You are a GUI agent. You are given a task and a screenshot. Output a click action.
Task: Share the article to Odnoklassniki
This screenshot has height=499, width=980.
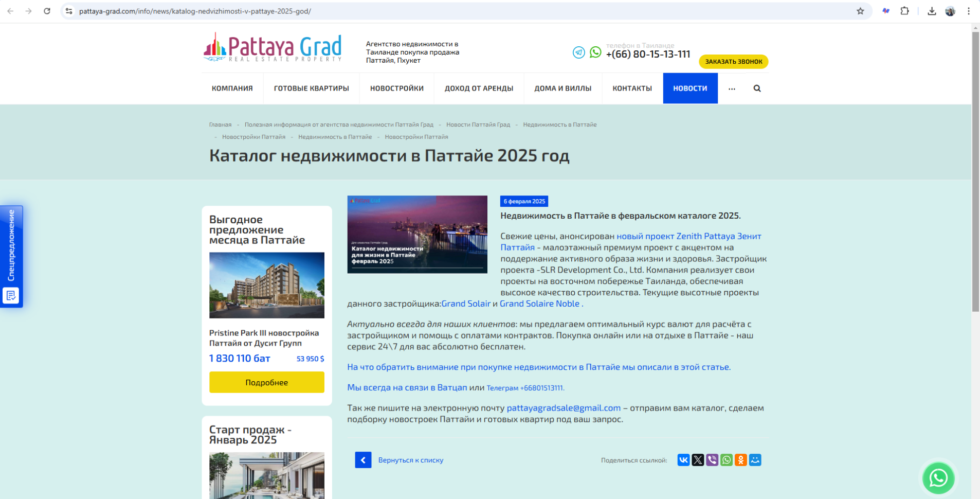coord(741,460)
